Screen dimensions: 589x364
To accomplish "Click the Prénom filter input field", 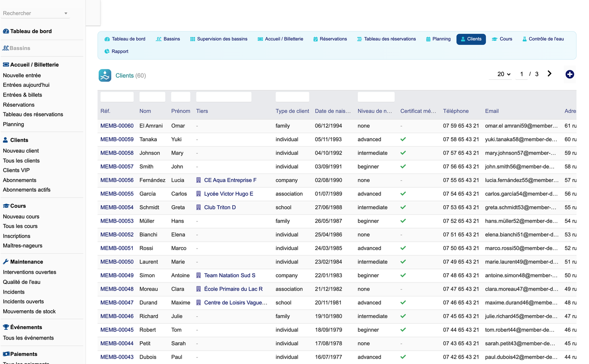I will click(181, 97).
